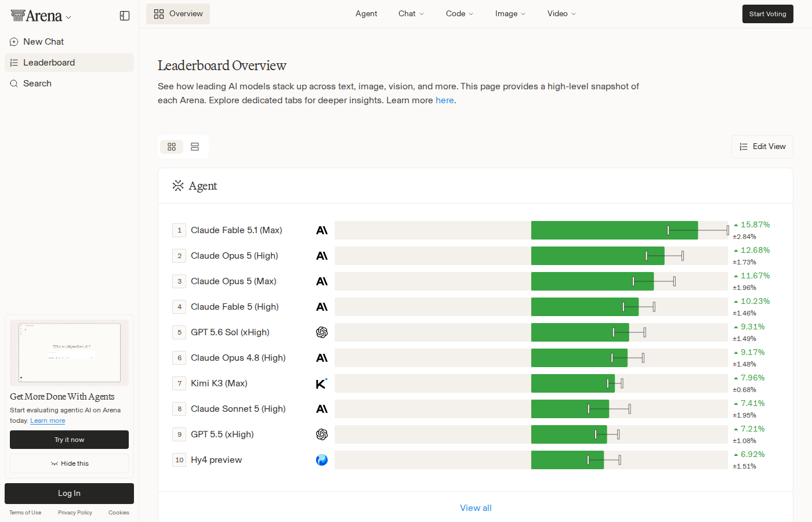
Task: Click the 15.87% score value
Action: tap(755, 224)
